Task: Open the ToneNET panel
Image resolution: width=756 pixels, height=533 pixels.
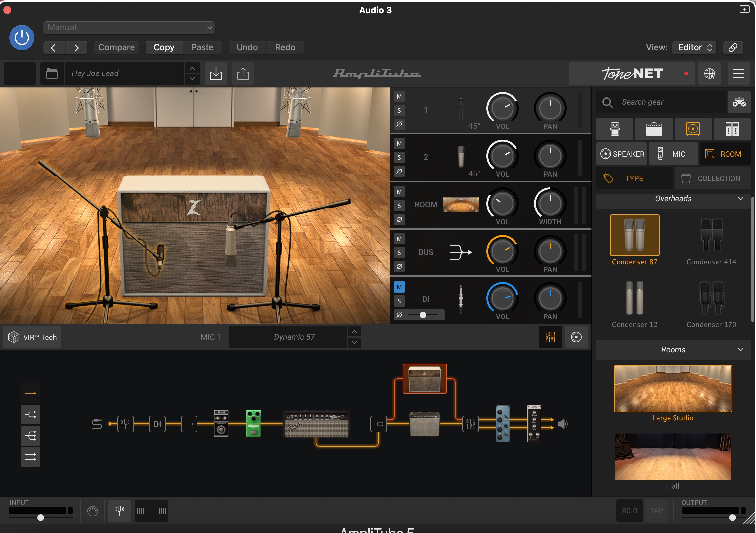Action: point(632,73)
